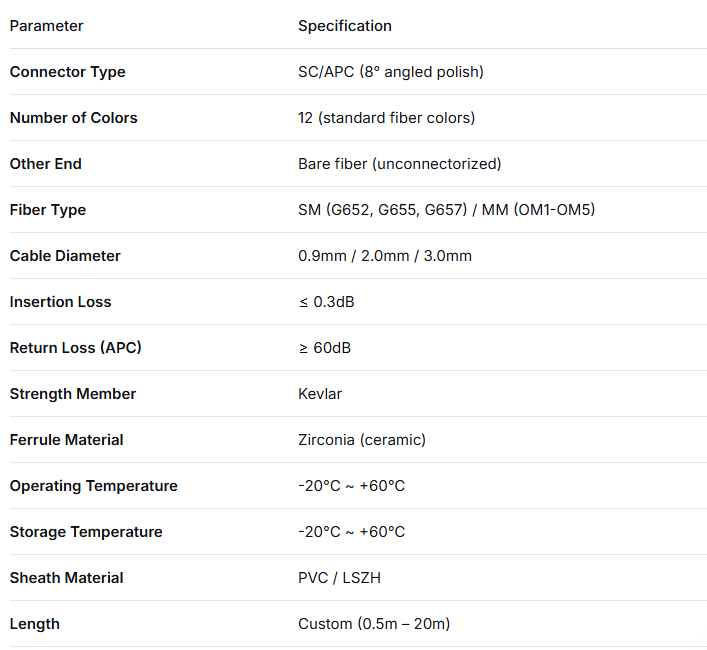Click the Specification column header
The height and width of the screenshot is (650, 707).
coord(345,26)
